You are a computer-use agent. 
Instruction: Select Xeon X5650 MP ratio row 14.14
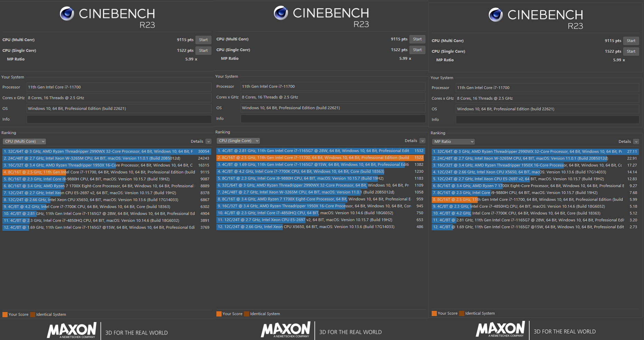[535, 172]
